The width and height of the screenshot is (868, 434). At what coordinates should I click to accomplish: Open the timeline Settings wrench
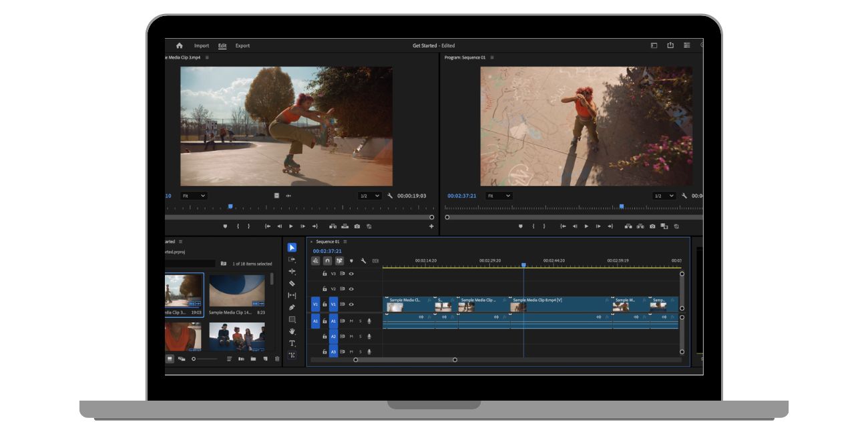pyautogui.click(x=363, y=260)
